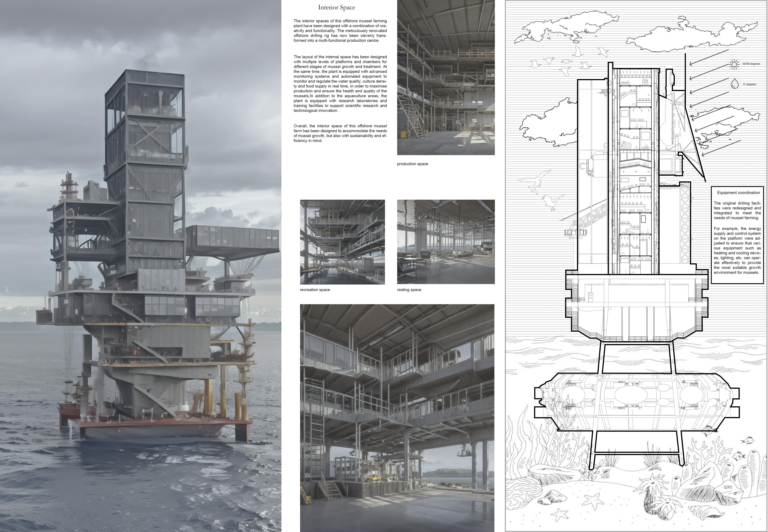Select the large bottom interior hall render

397,418
